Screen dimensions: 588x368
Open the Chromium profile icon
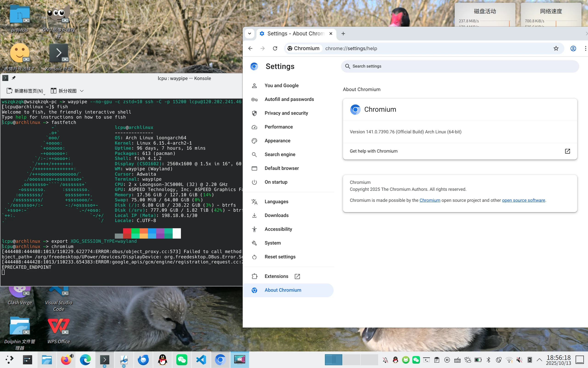573,48
